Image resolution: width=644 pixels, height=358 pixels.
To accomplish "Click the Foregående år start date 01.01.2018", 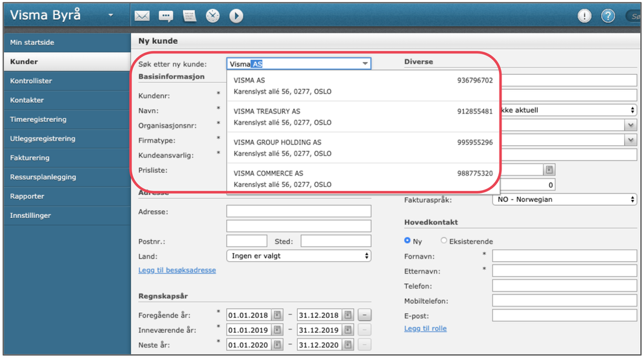I will point(248,315).
